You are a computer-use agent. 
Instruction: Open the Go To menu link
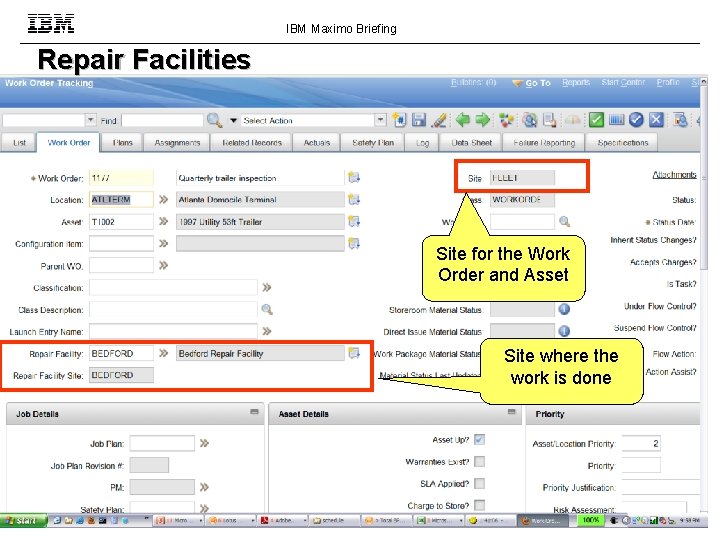[x=537, y=83]
